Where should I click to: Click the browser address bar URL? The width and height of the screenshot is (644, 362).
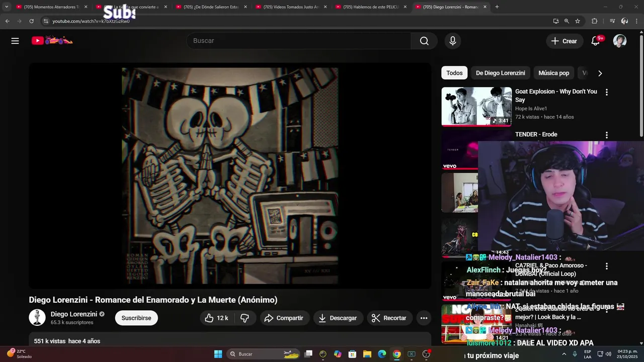coord(91,21)
